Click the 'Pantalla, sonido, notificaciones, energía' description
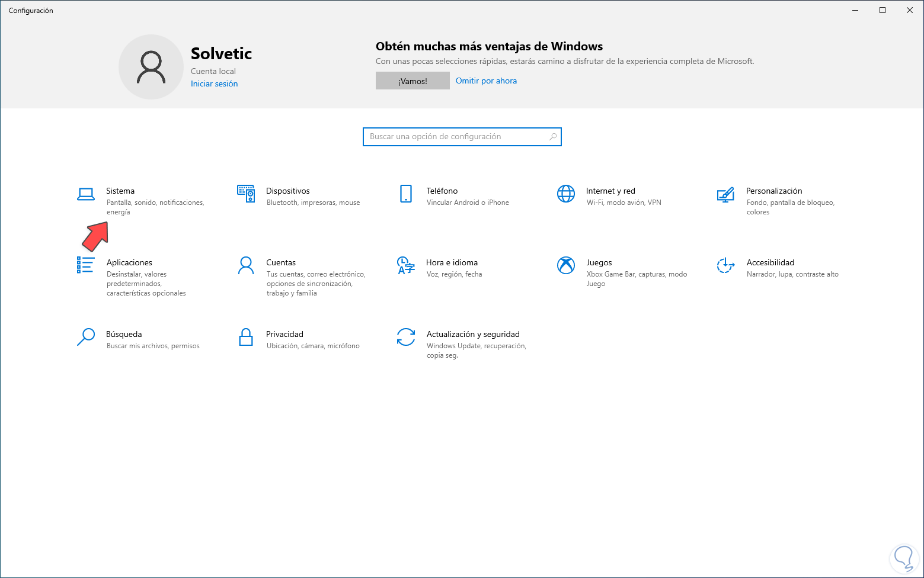The image size is (924, 578). click(155, 207)
